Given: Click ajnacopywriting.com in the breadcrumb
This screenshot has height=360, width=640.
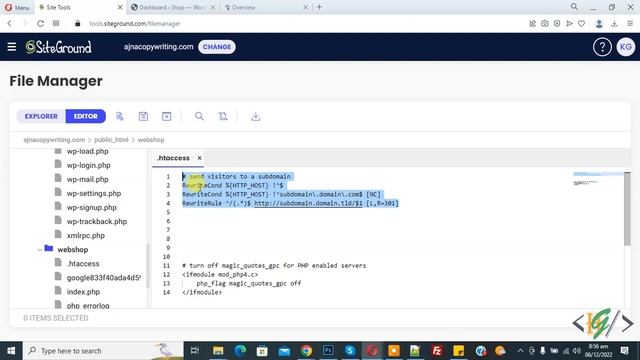Looking at the screenshot, I should 54,140.
